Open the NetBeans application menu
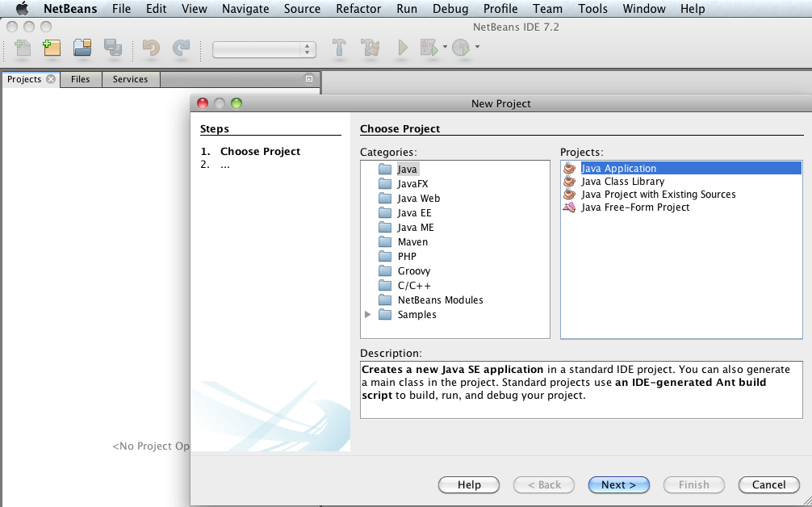This screenshot has width=812, height=507. [70, 9]
